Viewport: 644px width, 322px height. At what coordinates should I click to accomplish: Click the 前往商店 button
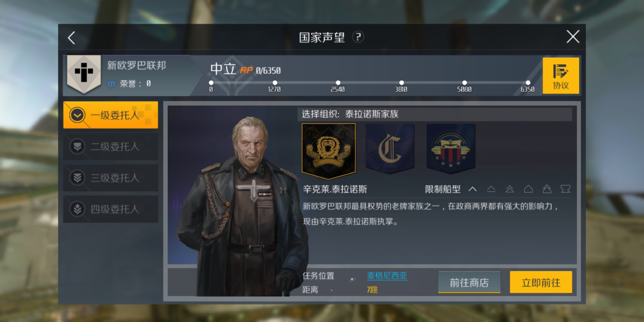pyautogui.click(x=469, y=282)
